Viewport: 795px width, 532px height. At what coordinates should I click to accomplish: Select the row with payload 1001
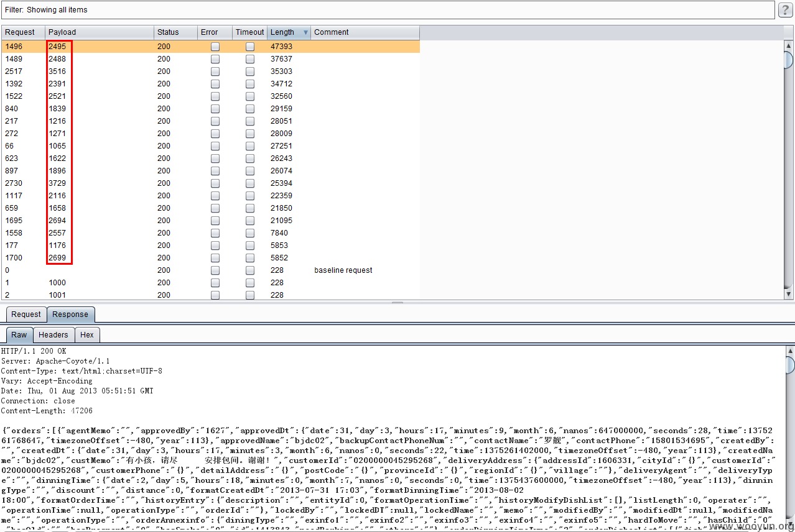[x=210, y=295]
